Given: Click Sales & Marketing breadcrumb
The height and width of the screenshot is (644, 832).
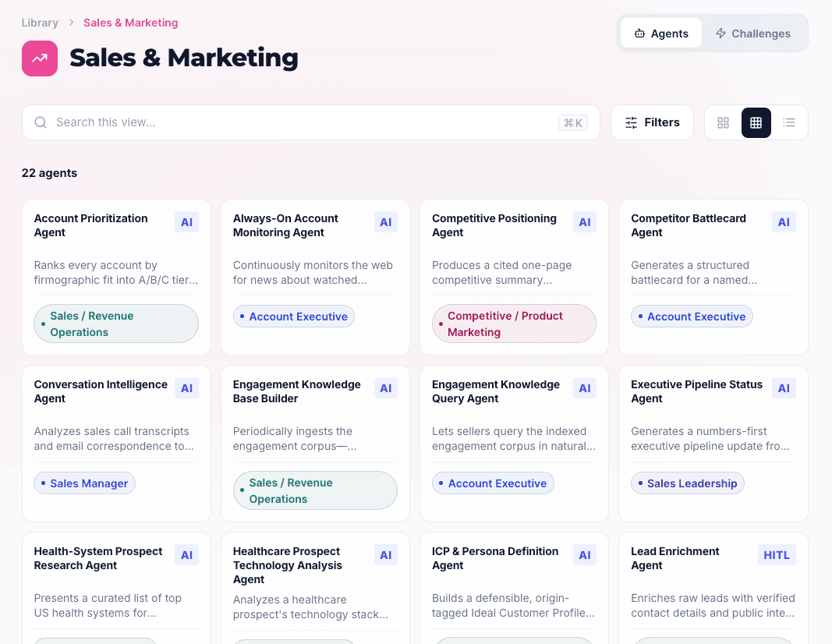Looking at the screenshot, I should [130, 23].
